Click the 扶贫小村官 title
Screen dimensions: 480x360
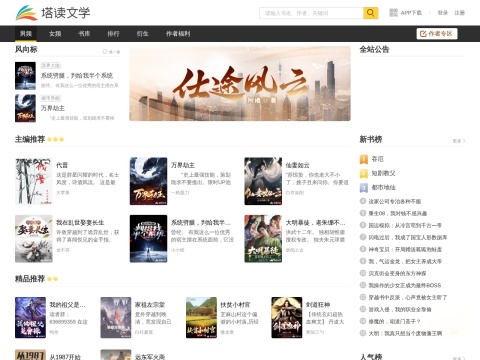coord(235,305)
